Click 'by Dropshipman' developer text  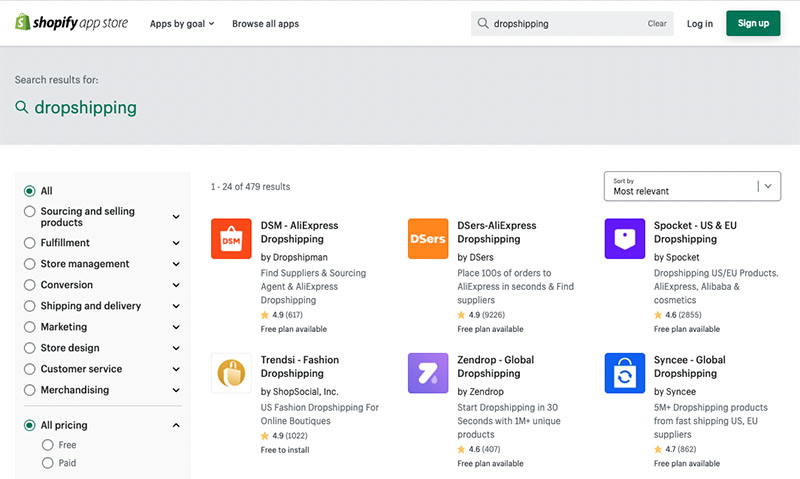tap(294, 257)
